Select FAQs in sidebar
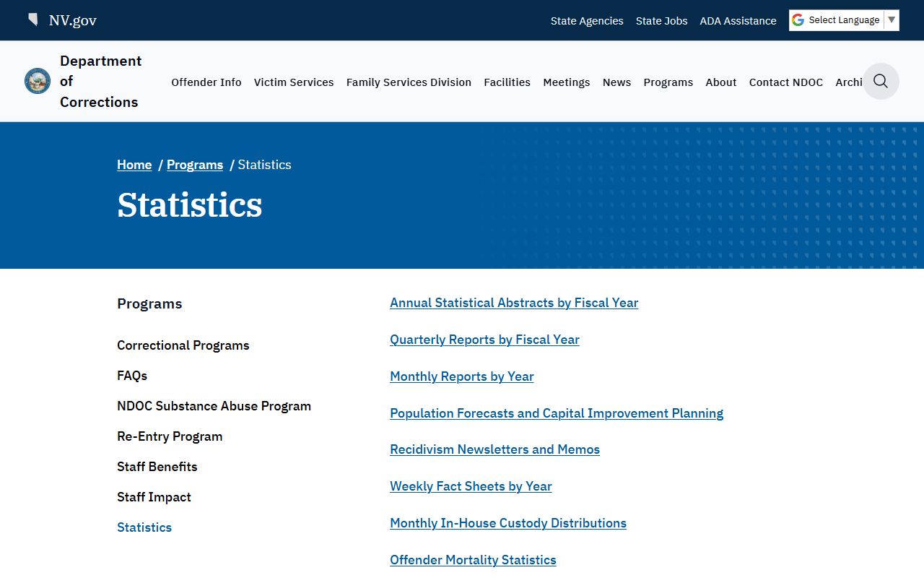 coord(132,376)
